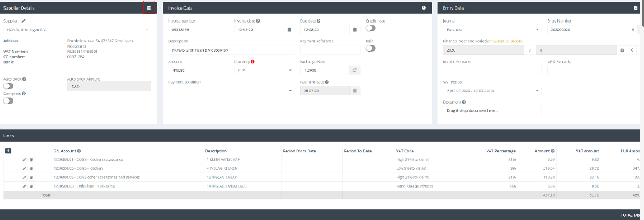
Task: Open the Supplier dropdown showing HONAS Groningen B.V.
Action: click(77, 30)
